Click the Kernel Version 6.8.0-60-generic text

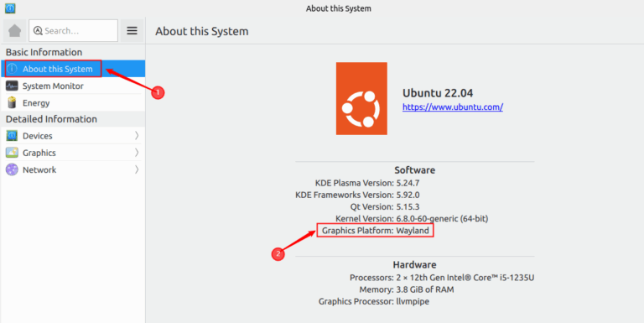[x=442, y=219]
